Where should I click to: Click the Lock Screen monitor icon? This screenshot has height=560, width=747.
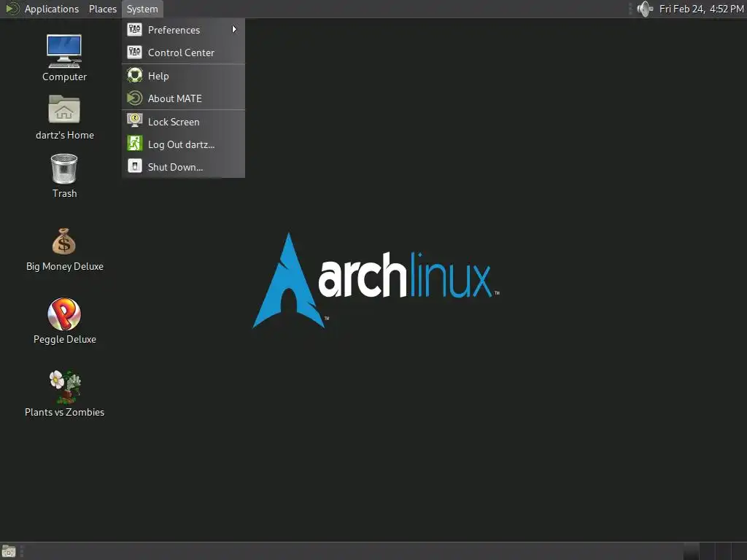click(134, 120)
